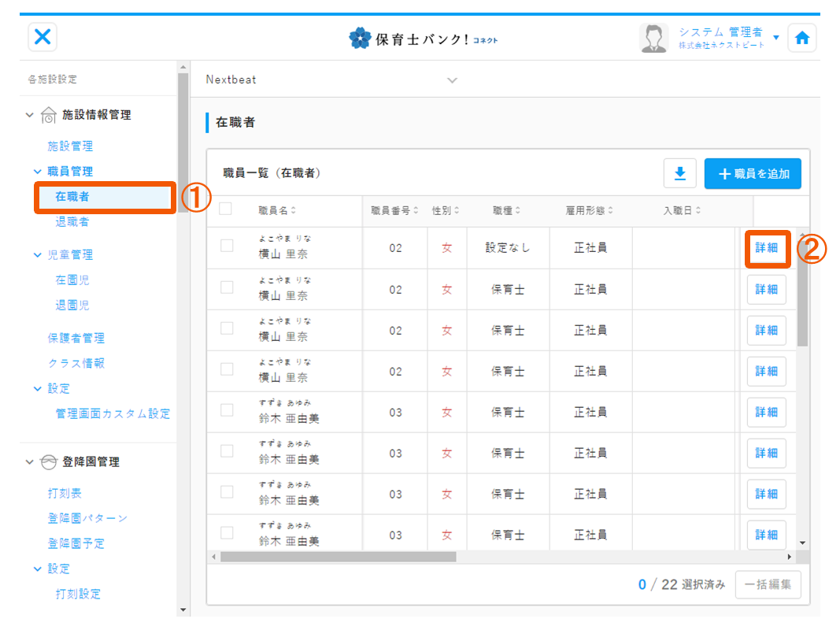The width and height of the screenshot is (840, 630).
Task: Open 詳細 for the first 横山 里奈 row
Action: [766, 247]
